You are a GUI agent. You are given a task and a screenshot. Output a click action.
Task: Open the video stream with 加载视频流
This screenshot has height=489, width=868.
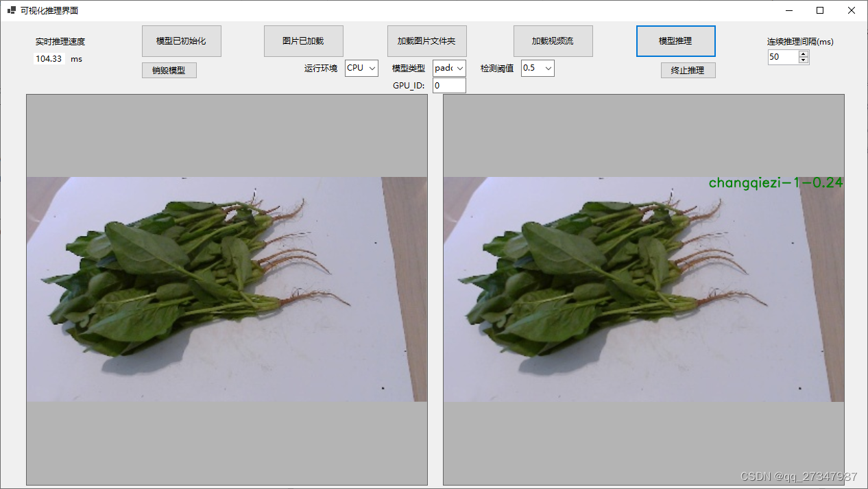(x=553, y=41)
